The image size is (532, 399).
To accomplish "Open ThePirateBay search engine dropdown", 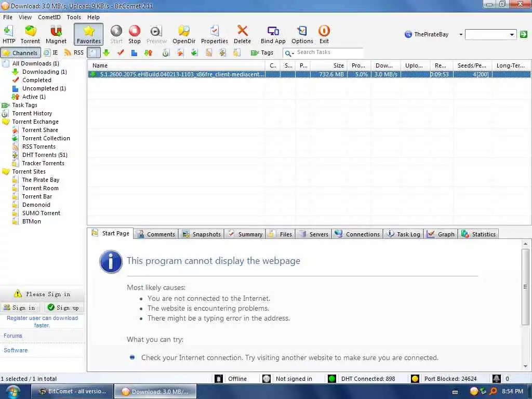I will coord(461,34).
